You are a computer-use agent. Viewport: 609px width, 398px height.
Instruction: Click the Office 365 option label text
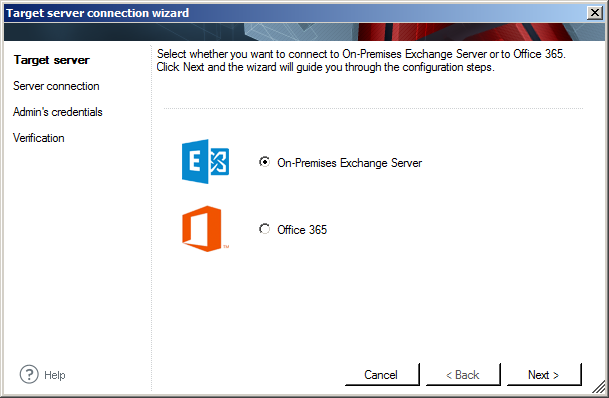click(302, 230)
